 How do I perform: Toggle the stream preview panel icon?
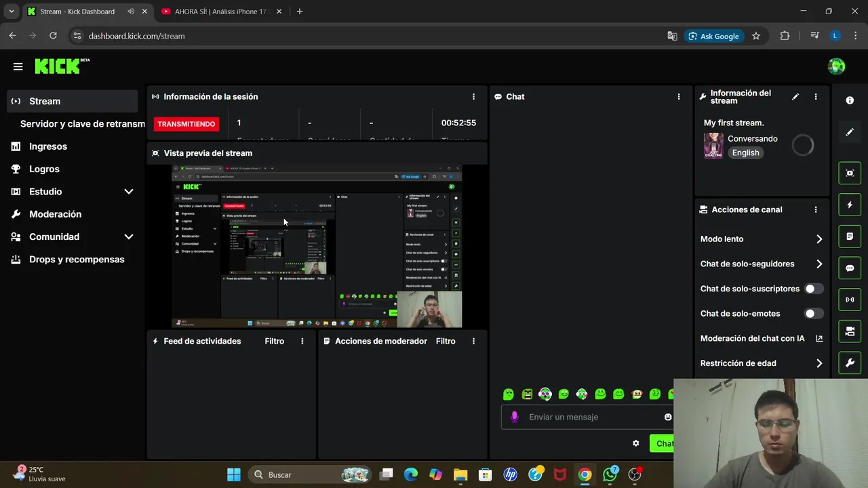pyautogui.click(x=850, y=173)
